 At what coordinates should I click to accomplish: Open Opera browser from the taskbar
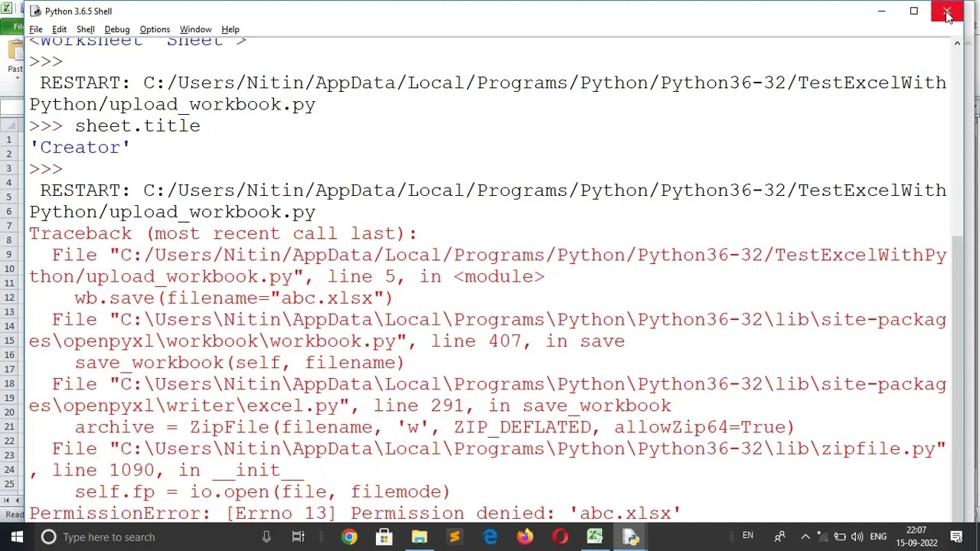coord(560,536)
